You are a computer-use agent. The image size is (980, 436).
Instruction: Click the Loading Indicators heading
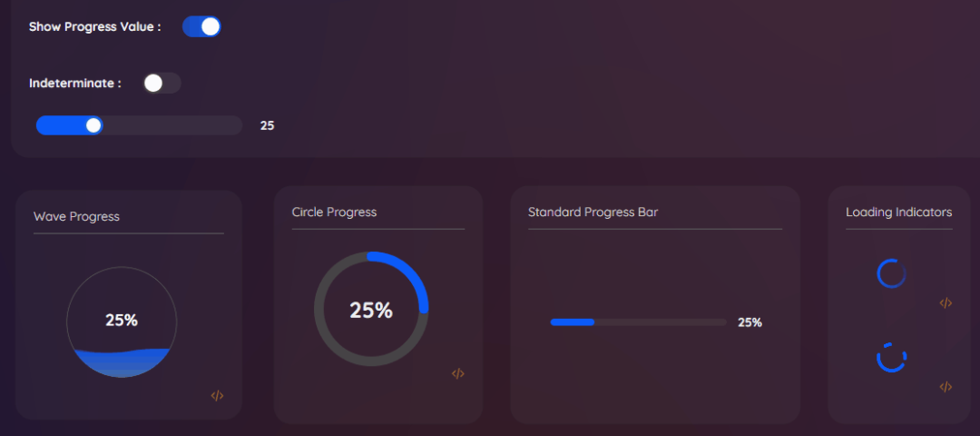(x=898, y=212)
